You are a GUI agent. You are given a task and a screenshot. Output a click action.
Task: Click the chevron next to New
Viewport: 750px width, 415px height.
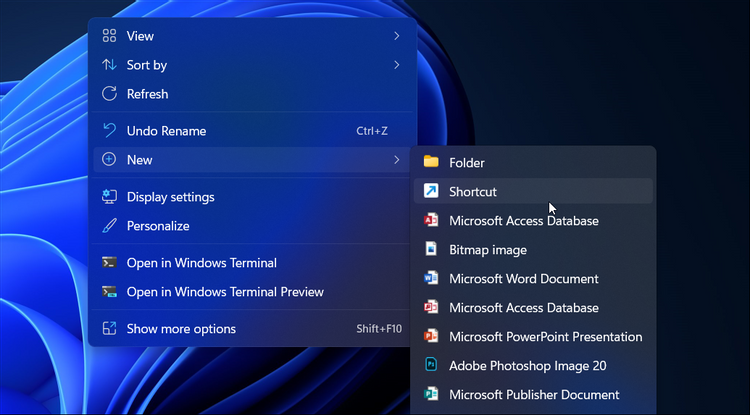tap(396, 160)
